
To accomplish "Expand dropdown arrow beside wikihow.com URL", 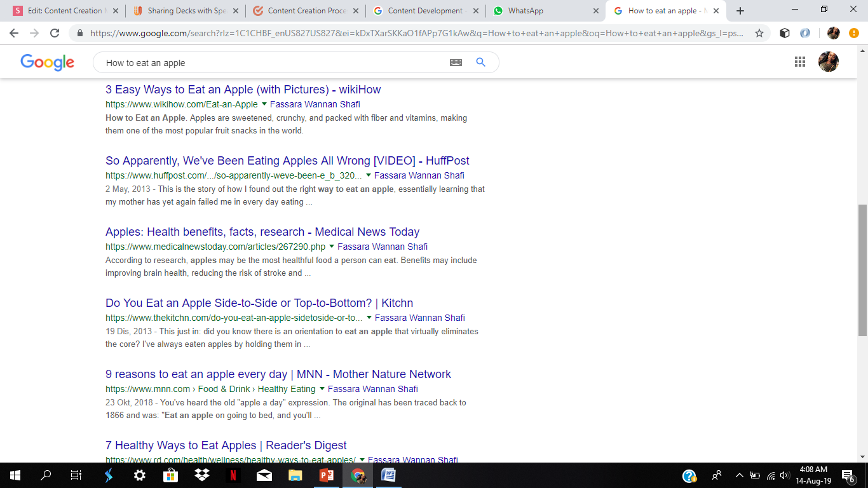I will 264,104.
